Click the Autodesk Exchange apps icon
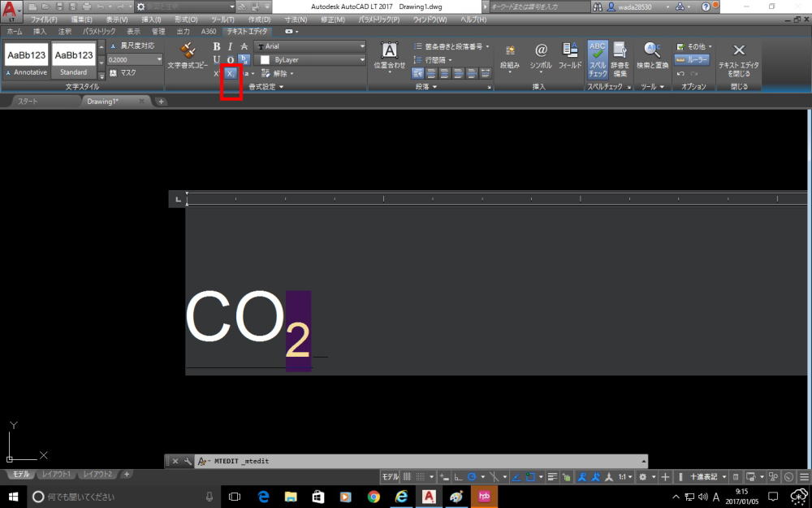The width and height of the screenshot is (812, 508). coord(680,7)
